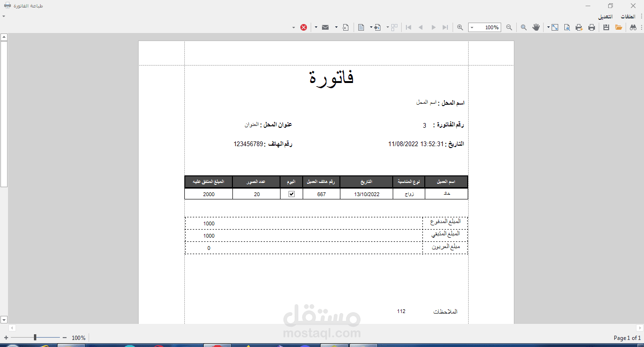Screen dimensions: 644x347
Task: Export the document via the page-arrow icon
Action: [x=346, y=27]
